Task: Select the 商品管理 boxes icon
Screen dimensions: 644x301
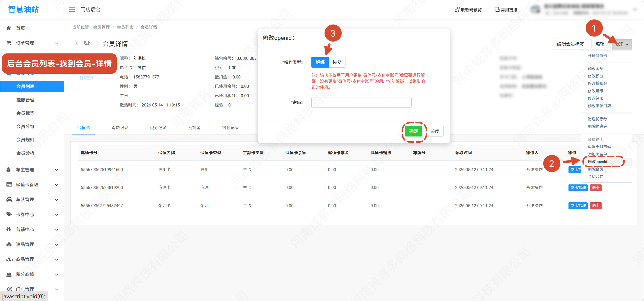Action: click(x=9, y=259)
